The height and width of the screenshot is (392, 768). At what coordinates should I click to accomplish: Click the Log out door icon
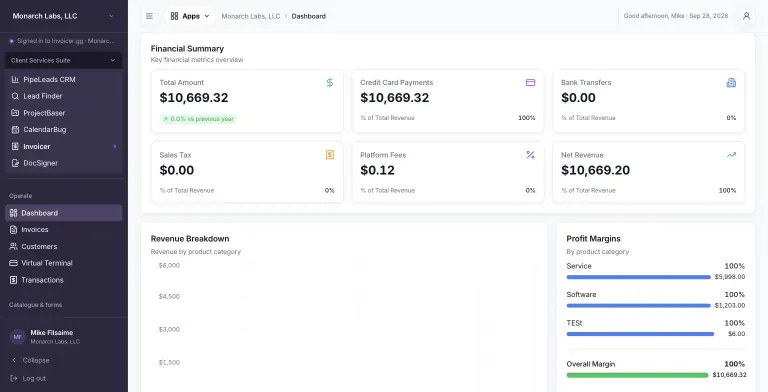click(14, 378)
